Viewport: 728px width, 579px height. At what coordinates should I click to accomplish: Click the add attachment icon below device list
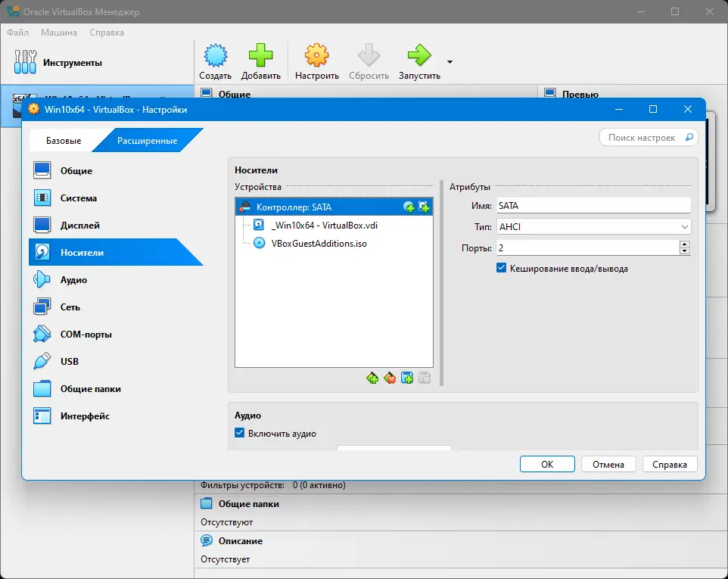(x=407, y=378)
